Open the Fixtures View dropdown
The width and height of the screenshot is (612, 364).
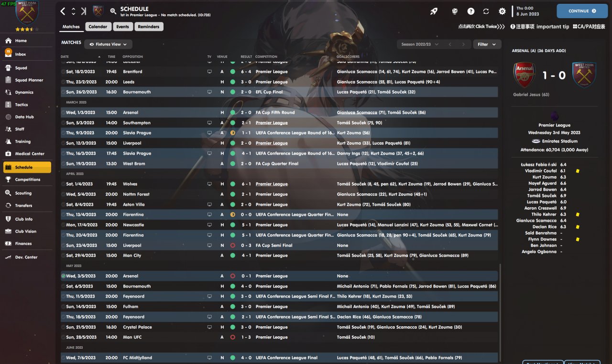(x=109, y=44)
